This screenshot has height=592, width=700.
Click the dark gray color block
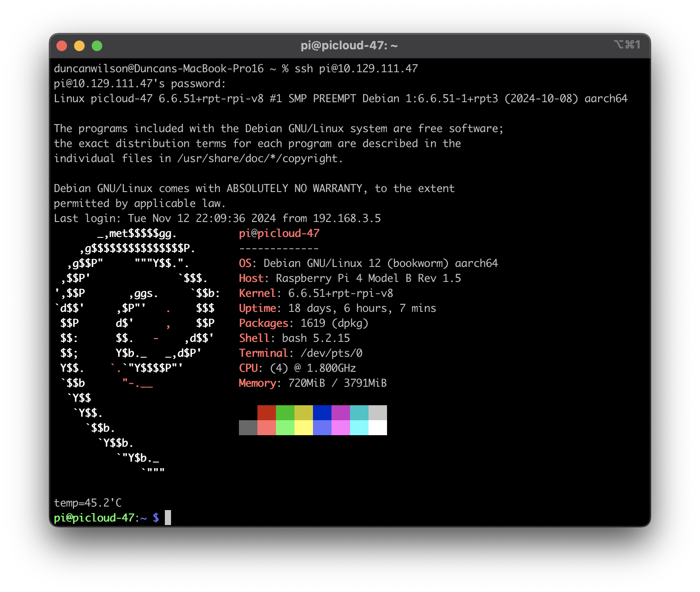pyautogui.click(x=248, y=428)
